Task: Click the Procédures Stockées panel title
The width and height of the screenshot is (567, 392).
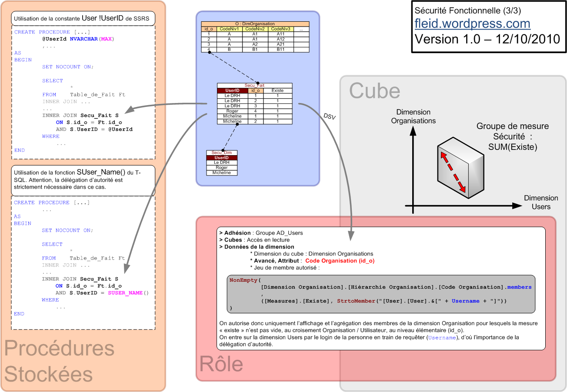Action: pos(59,361)
